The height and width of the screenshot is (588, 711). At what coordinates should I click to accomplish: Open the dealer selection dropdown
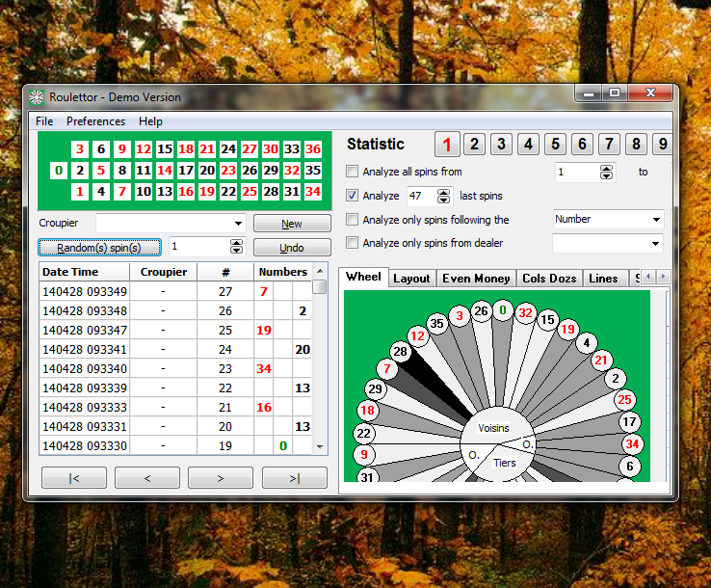[656, 244]
